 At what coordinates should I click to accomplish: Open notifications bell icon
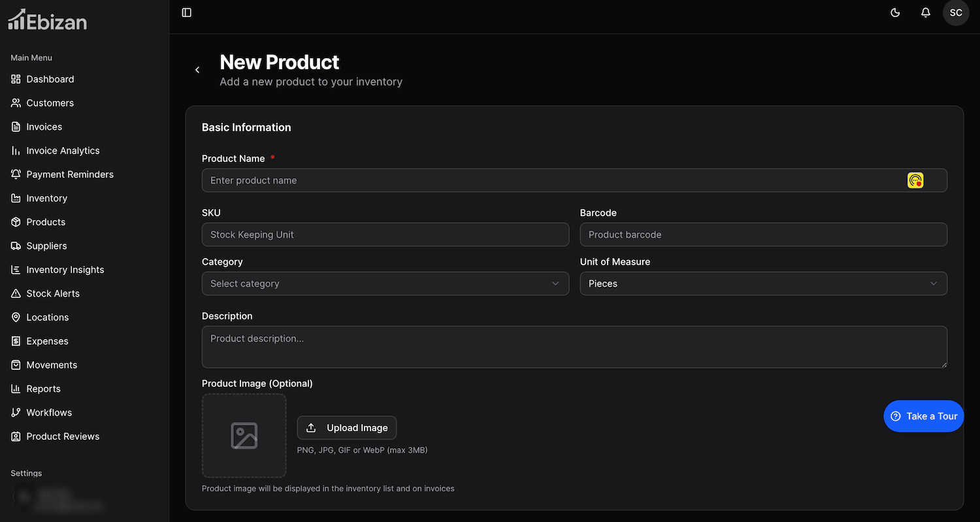point(925,12)
